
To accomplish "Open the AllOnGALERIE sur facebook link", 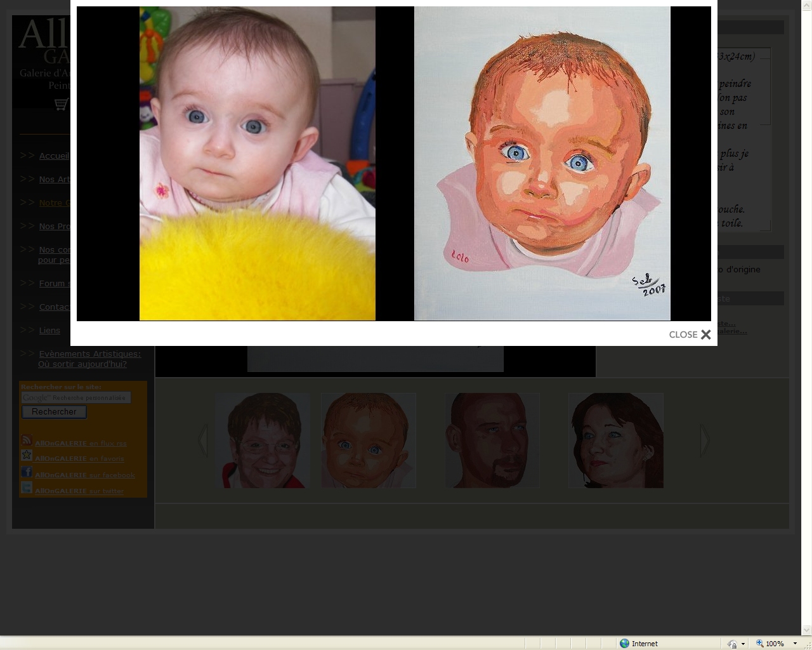I will (85, 475).
